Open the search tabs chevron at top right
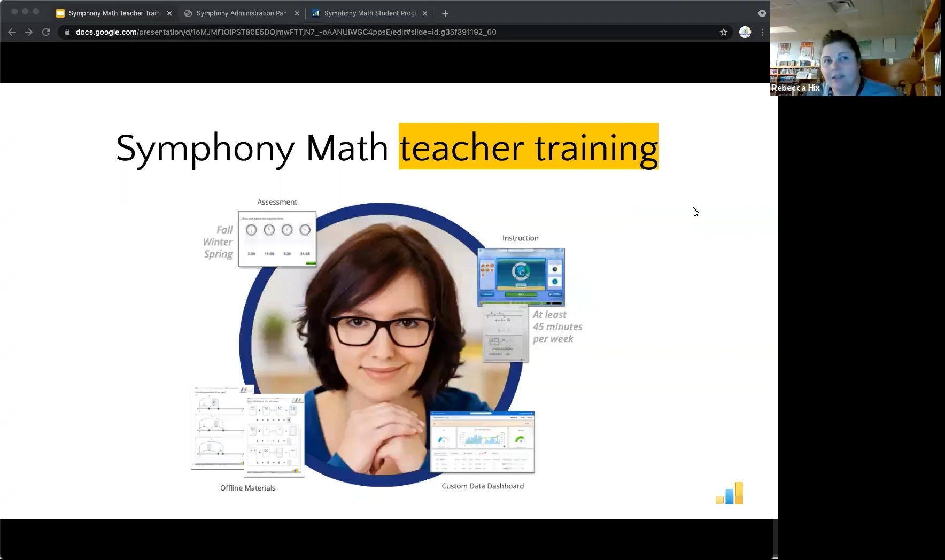Screen dimensions: 945x560 pos(762,13)
